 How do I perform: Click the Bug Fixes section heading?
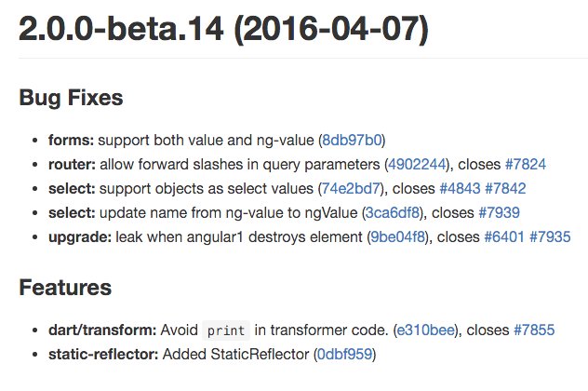71,98
